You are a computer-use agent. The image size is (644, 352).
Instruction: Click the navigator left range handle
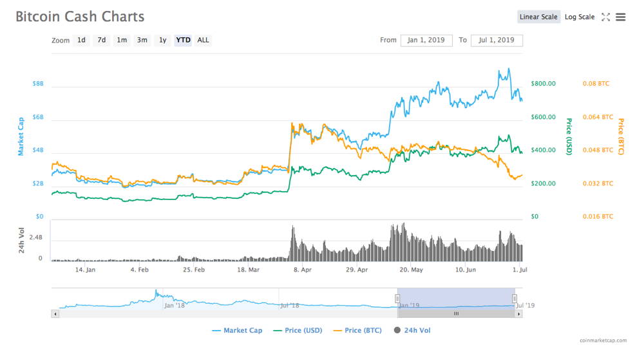(397, 299)
